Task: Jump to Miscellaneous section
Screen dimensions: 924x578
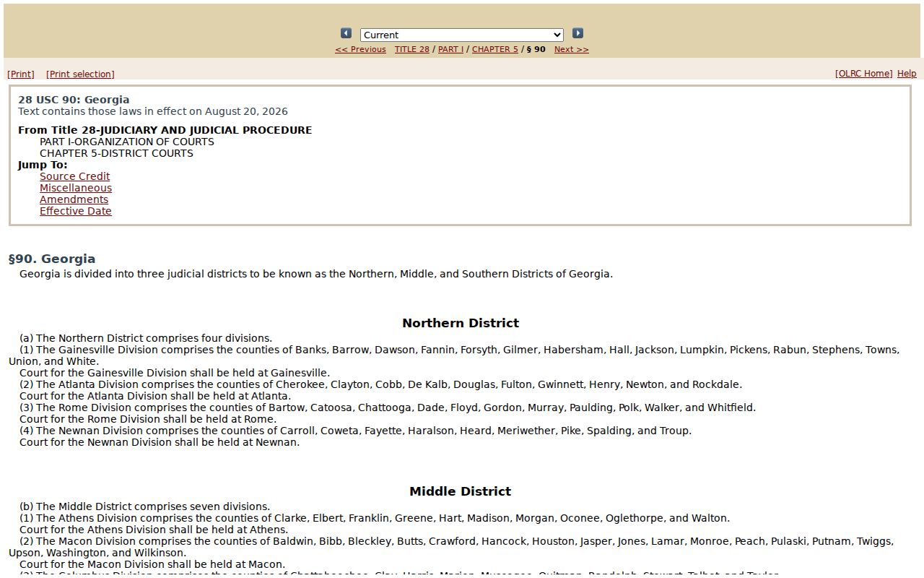Action: tap(76, 188)
